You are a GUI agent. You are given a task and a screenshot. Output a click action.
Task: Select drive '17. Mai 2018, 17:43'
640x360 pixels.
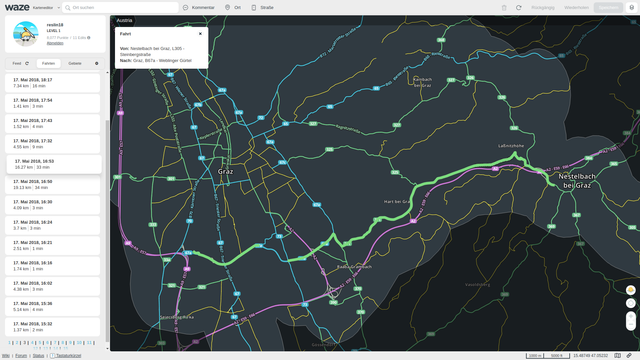[x=53, y=124]
